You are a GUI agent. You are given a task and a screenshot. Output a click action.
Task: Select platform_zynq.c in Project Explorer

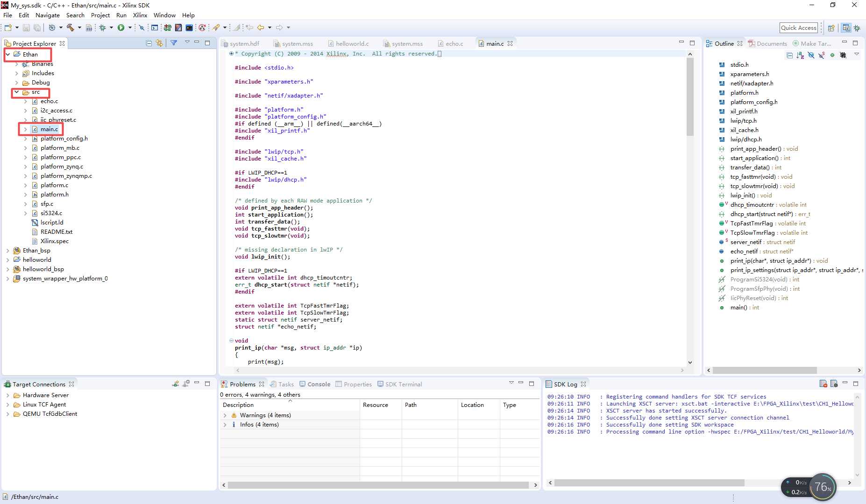pos(62,167)
